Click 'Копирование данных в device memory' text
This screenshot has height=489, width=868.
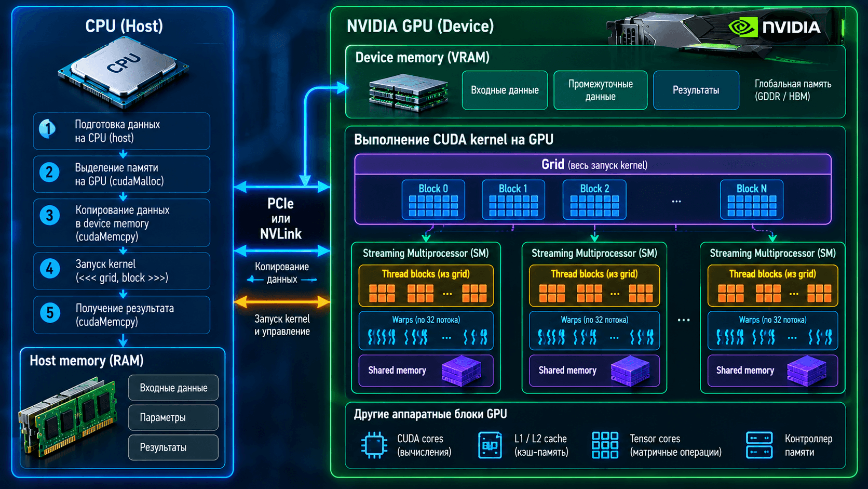coord(122,217)
